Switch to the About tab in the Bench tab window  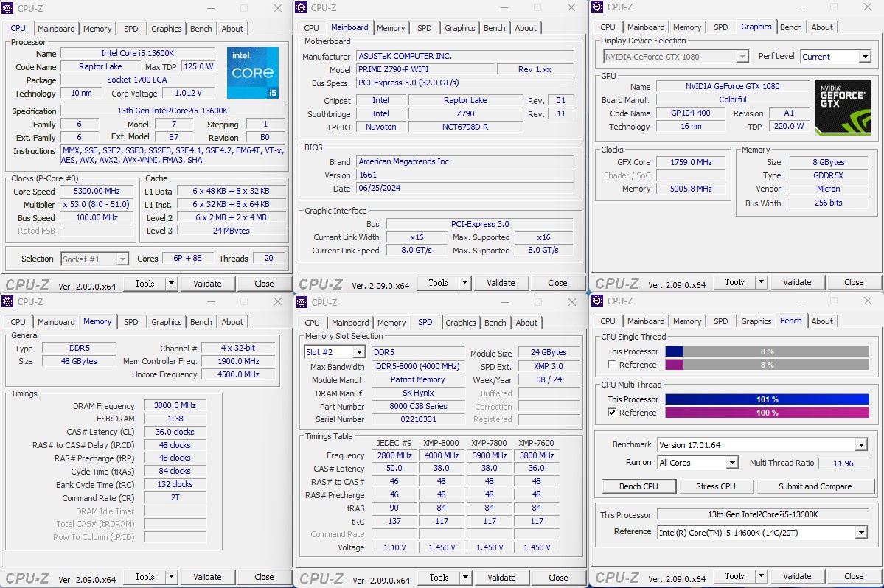click(822, 321)
